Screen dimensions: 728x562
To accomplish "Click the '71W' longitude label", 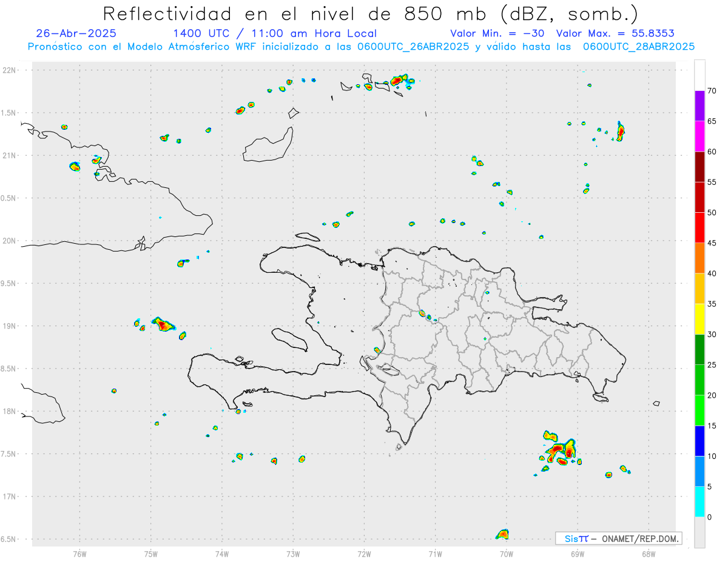I will click(435, 554).
